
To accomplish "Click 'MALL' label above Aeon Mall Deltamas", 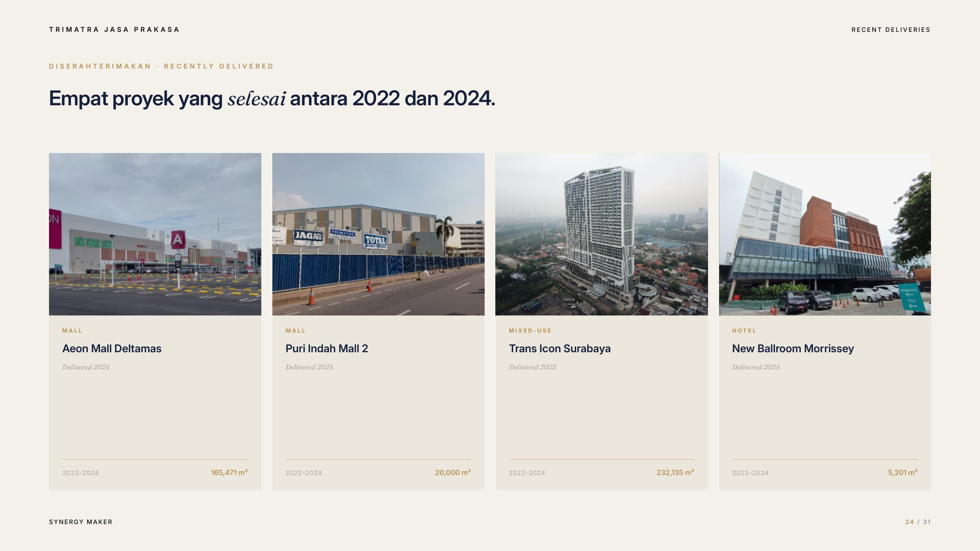I will [72, 331].
